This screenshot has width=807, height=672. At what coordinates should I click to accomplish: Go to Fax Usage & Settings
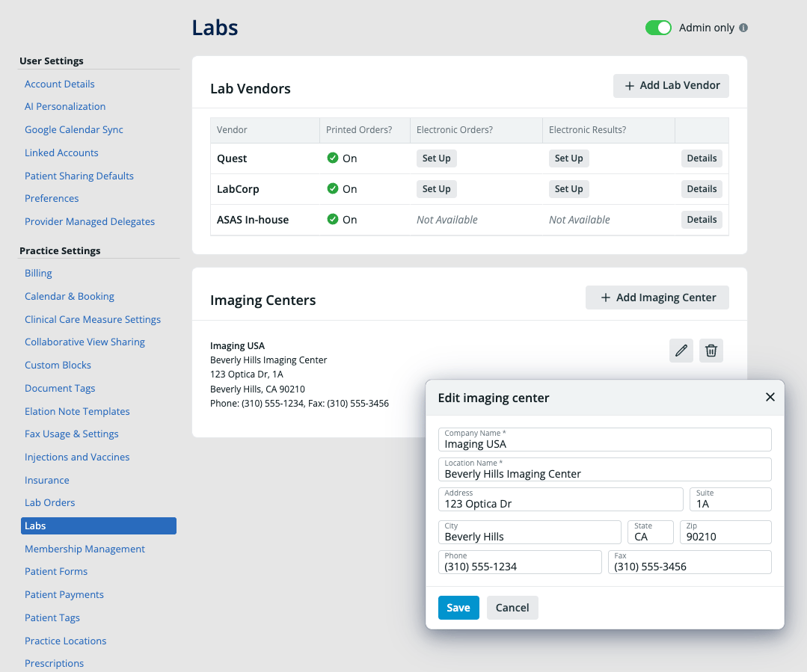click(72, 434)
